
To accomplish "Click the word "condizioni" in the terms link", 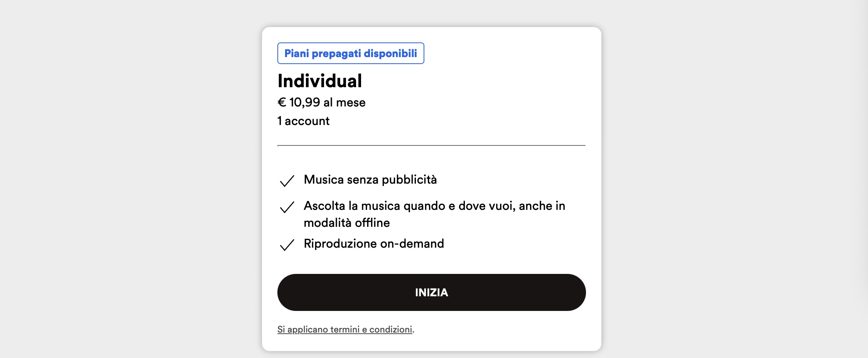I will [390, 329].
